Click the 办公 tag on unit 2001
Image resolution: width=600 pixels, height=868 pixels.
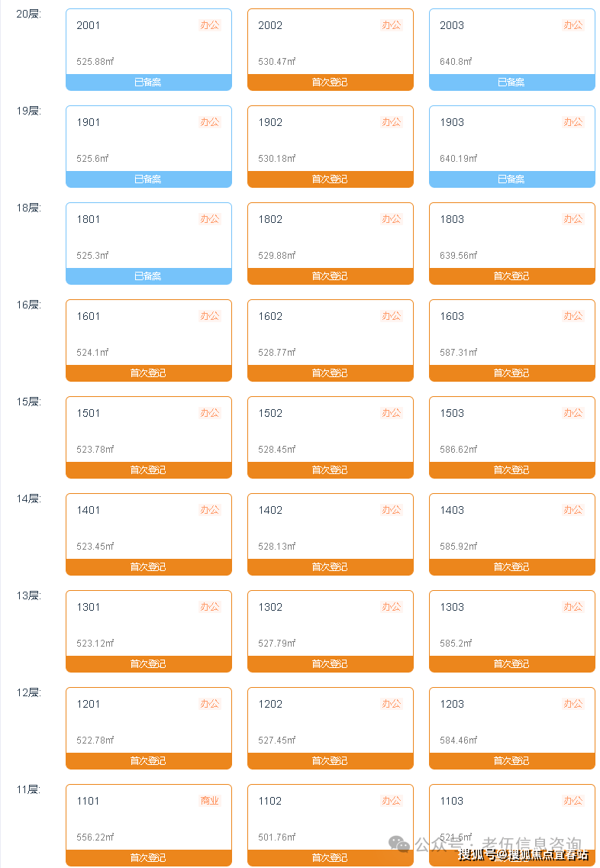click(209, 25)
